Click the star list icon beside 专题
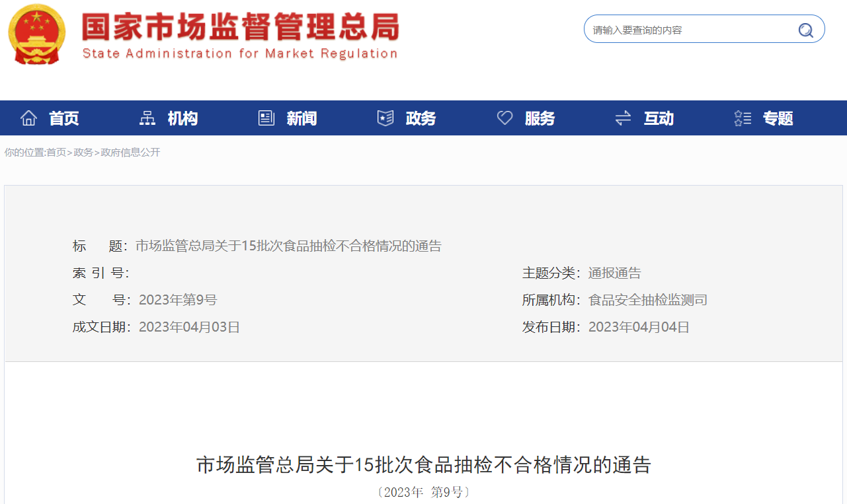 pos(743,118)
